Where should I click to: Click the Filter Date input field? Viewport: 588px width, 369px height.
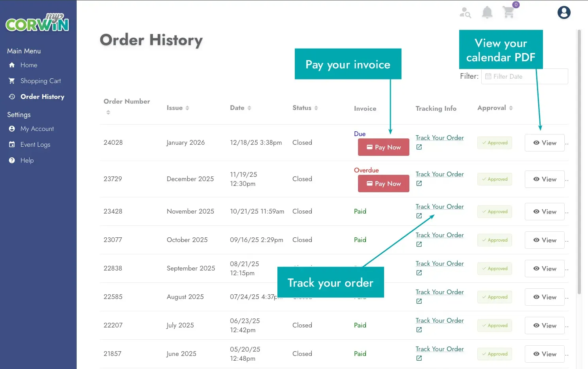click(x=524, y=77)
